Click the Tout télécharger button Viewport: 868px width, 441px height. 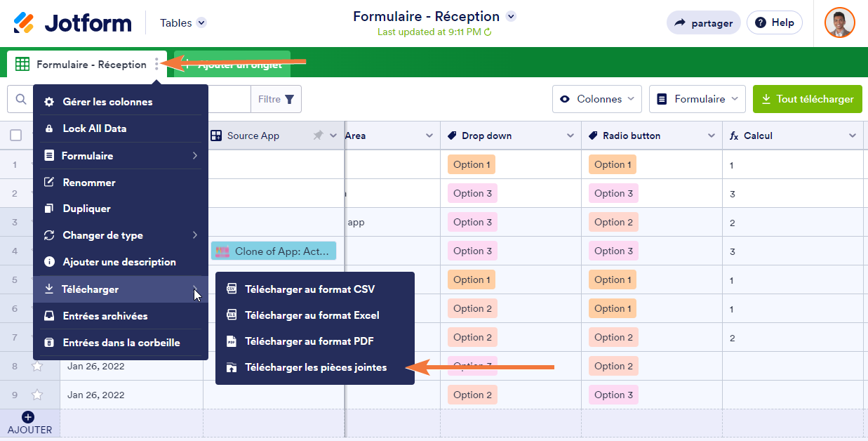click(x=807, y=99)
